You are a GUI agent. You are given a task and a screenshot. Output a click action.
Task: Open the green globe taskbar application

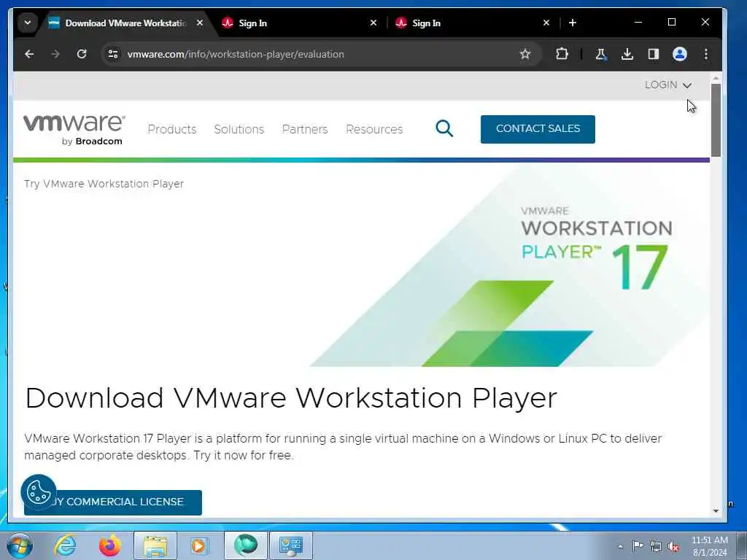coord(246,545)
